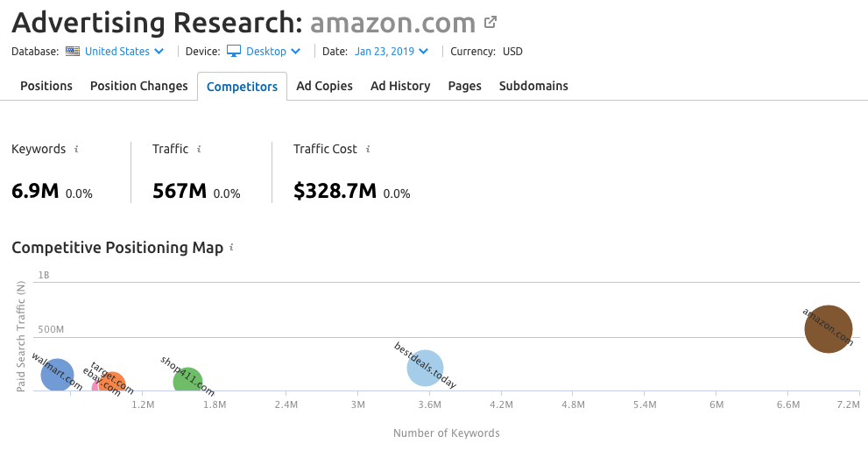Open the Position Changes tab
This screenshot has width=868, height=450.
coord(139,86)
